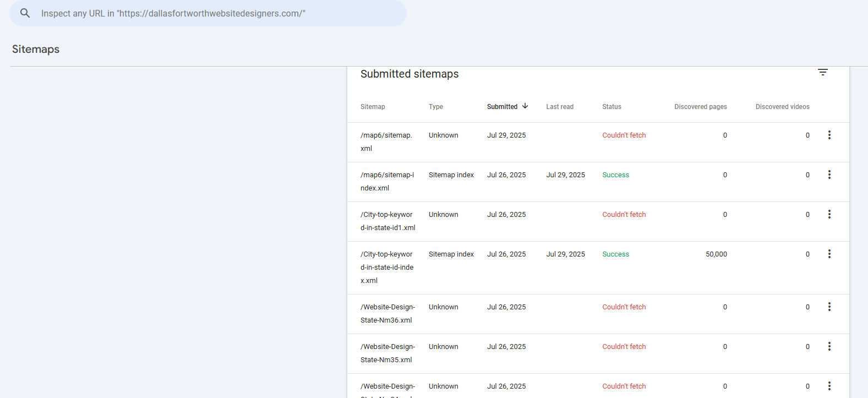The height and width of the screenshot is (398, 868).
Task: Click Couldn't fetch status for Website-Design-State-Nm36.xml
Action: click(x=624, y=307)
